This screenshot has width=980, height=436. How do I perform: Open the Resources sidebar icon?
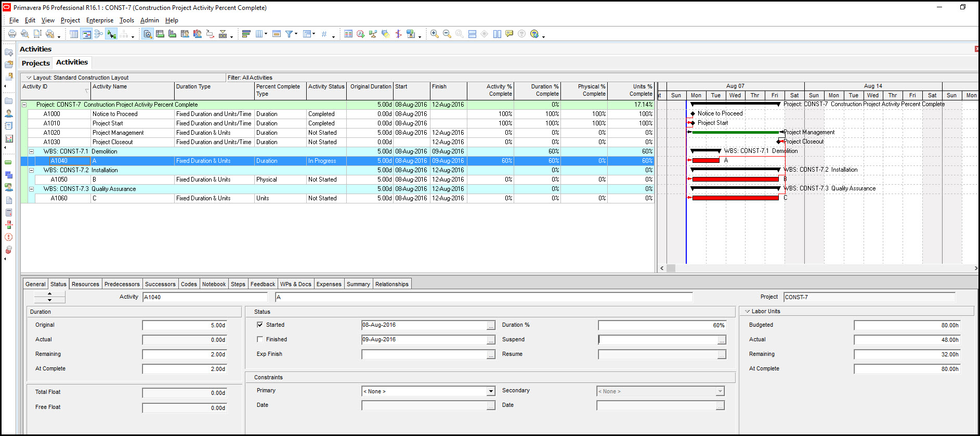(x=9, y=112)
